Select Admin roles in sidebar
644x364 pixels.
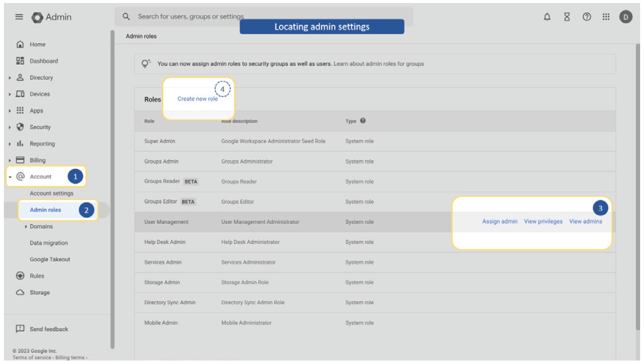(45, 210)
